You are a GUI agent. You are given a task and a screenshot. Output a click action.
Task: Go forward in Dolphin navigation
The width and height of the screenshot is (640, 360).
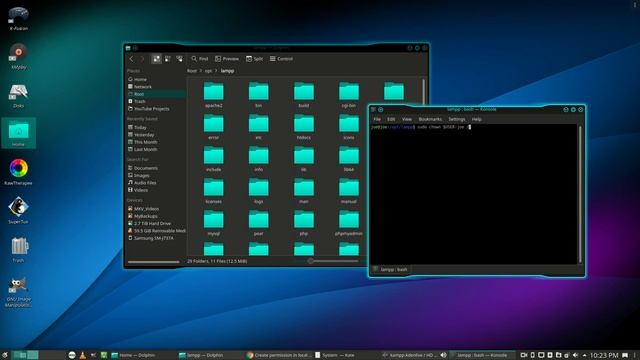[x=142, y=59]
